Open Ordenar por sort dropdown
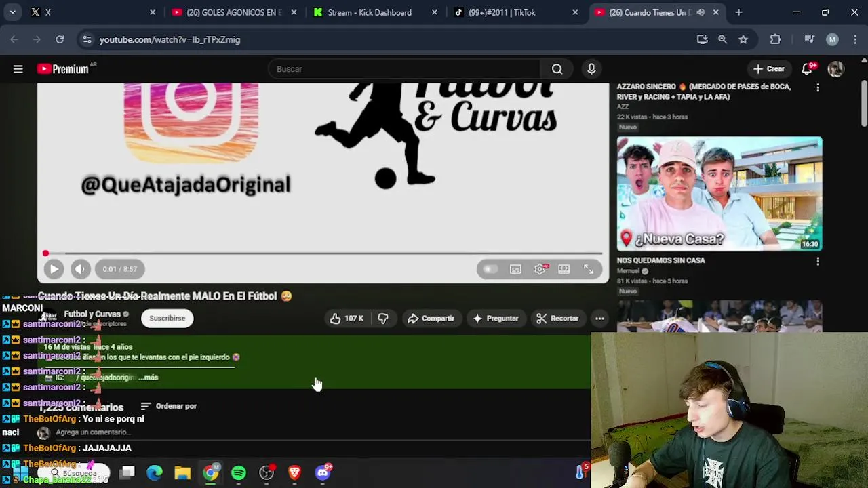 tap(169, 406)
